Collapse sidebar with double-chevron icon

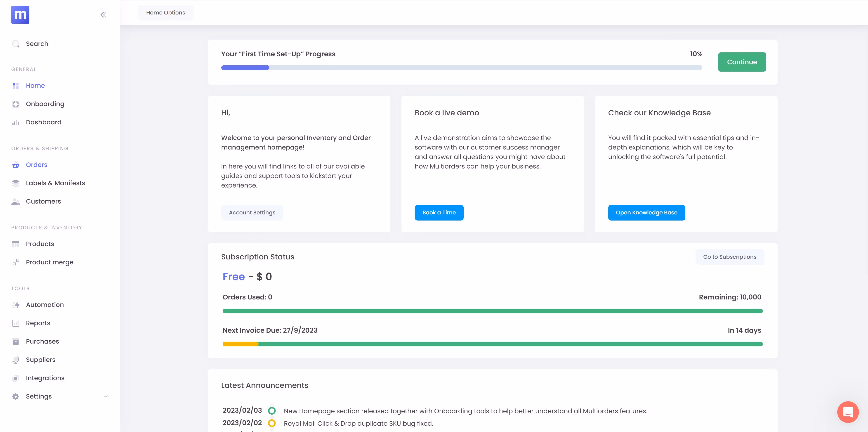(104, 14)
